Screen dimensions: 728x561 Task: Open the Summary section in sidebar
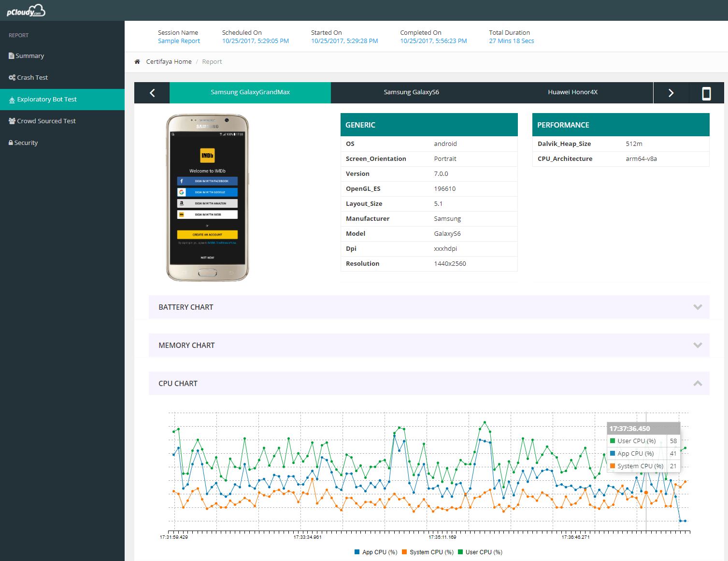pyautogui.click(x=30, y=56)
